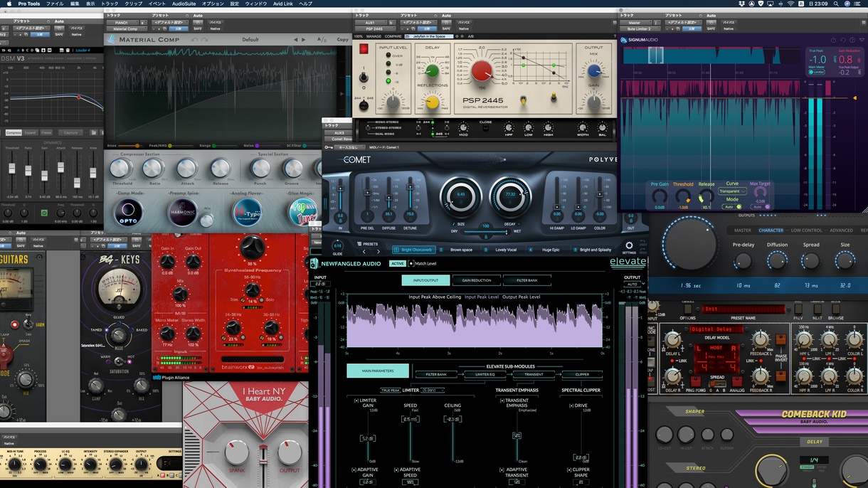Click the Plugin Alliance logo

tap(171, 378)
